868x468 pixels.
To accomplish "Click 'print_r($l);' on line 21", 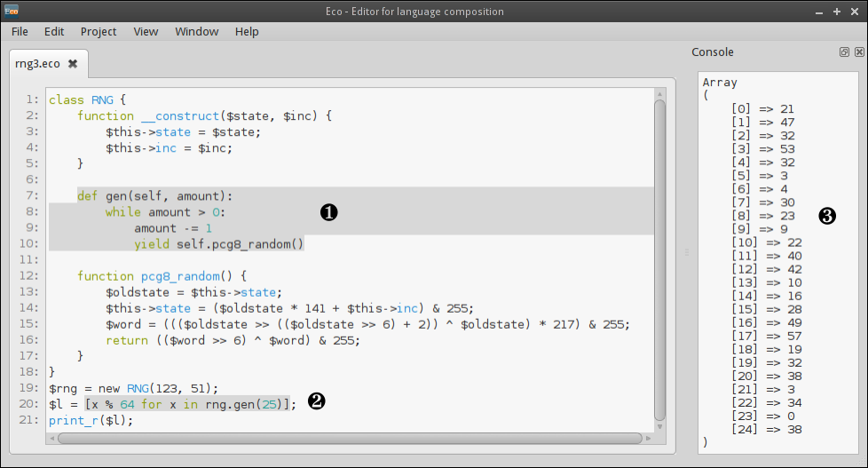I will 91,420.
